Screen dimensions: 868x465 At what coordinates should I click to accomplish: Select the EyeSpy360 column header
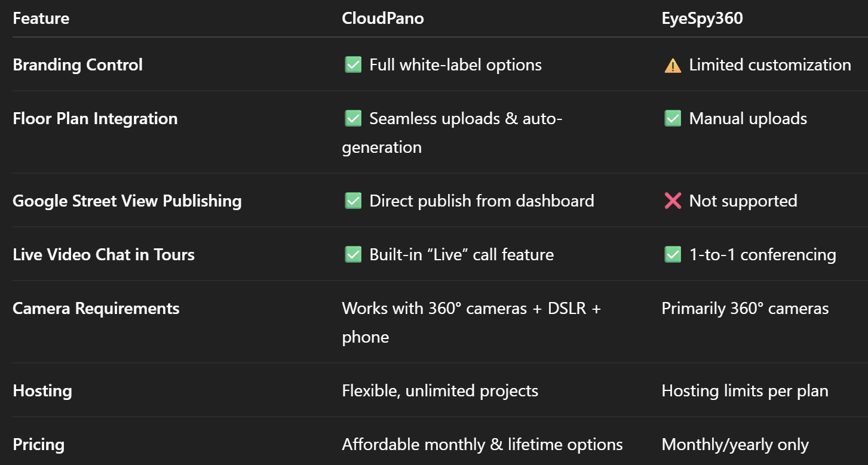702,19
